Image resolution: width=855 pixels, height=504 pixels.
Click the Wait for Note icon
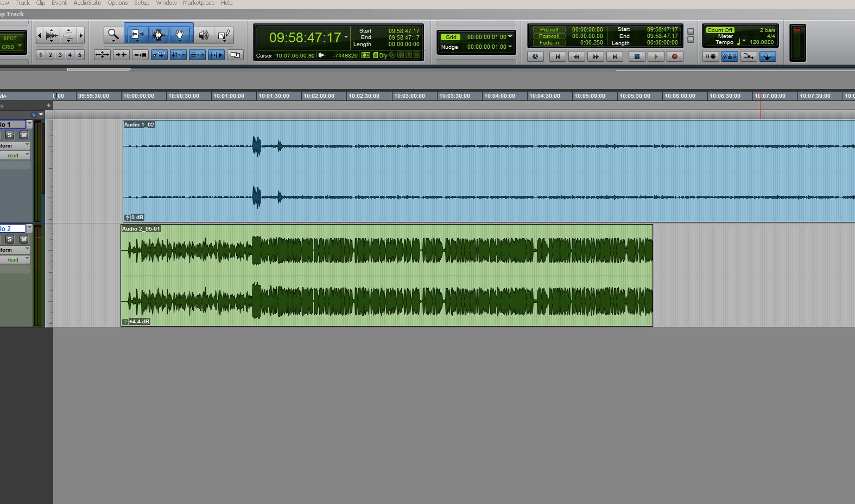click(x=711, y=56)
